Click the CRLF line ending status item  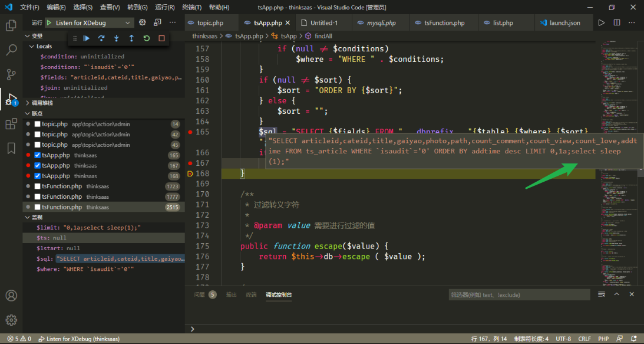[x=584, y=339]
